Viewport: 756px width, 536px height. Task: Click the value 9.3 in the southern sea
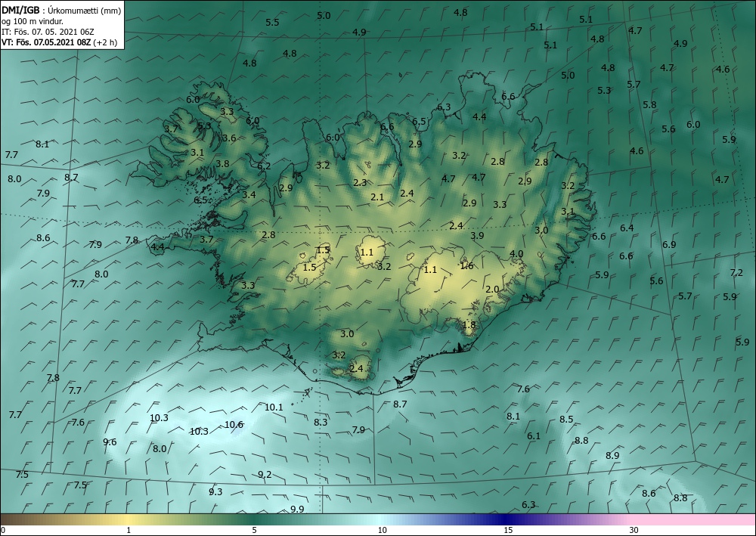pos(215,491)
